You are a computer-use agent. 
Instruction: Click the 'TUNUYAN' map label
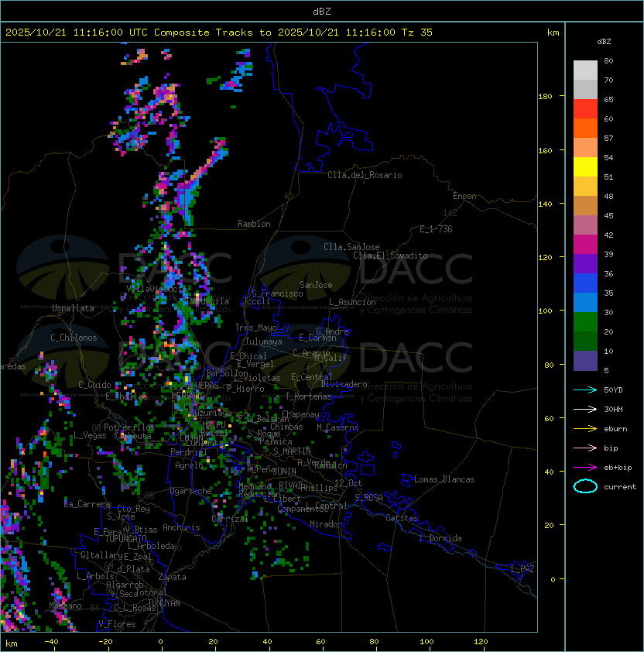coord(164,603)
